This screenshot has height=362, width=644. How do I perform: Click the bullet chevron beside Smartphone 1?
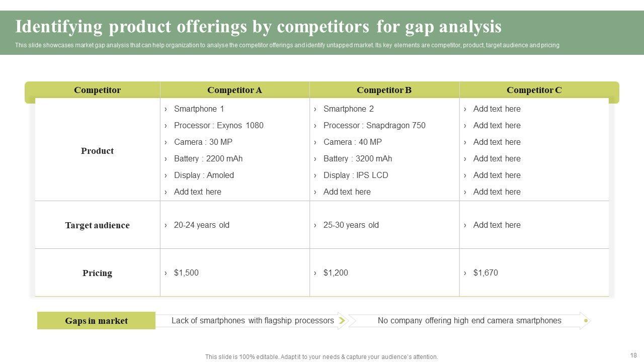(166, 109)
